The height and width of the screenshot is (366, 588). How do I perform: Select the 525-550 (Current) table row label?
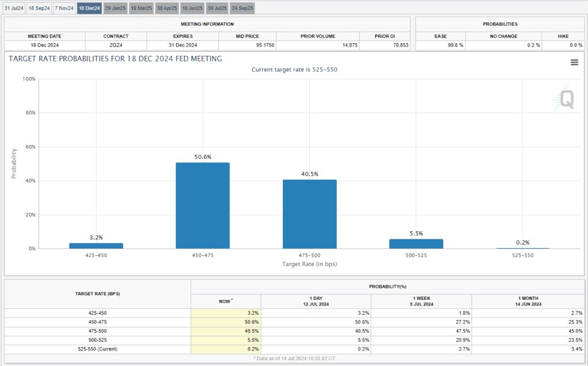(97, 349)
